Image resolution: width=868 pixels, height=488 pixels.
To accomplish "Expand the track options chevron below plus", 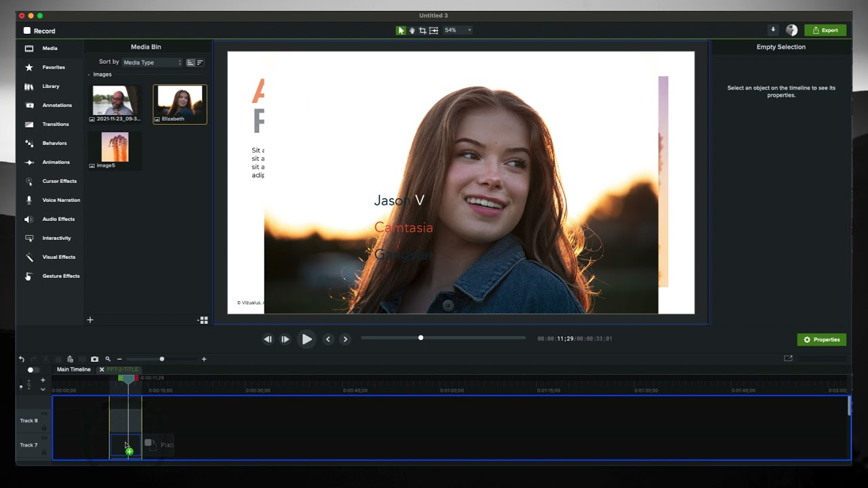I will pos(43,389).
